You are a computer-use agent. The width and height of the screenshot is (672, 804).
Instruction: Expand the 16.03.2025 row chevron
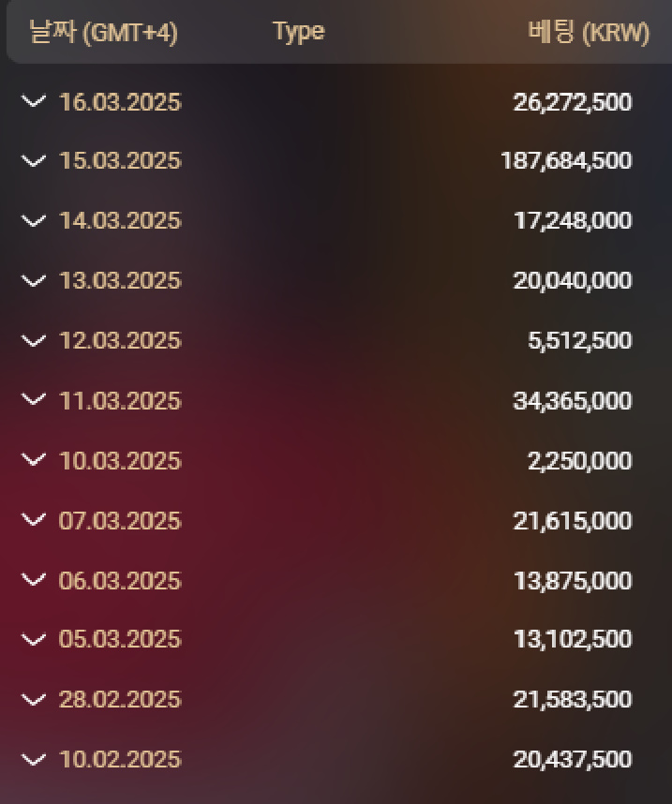pos(34,101)
